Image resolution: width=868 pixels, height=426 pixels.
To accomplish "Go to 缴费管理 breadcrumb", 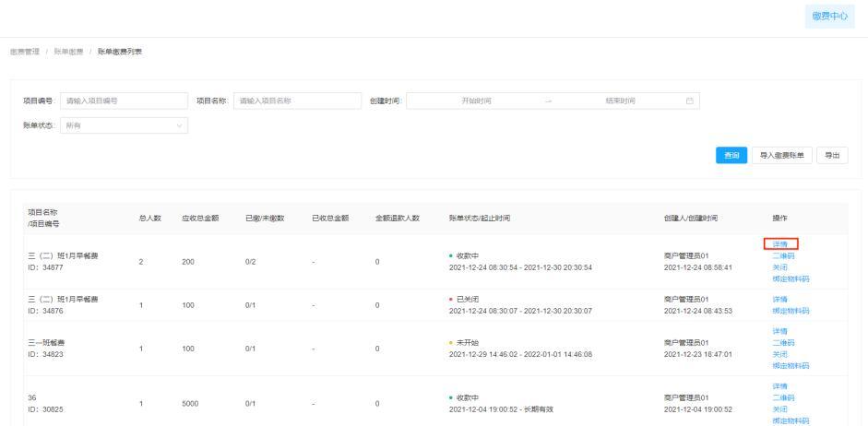I will [25, 52].
